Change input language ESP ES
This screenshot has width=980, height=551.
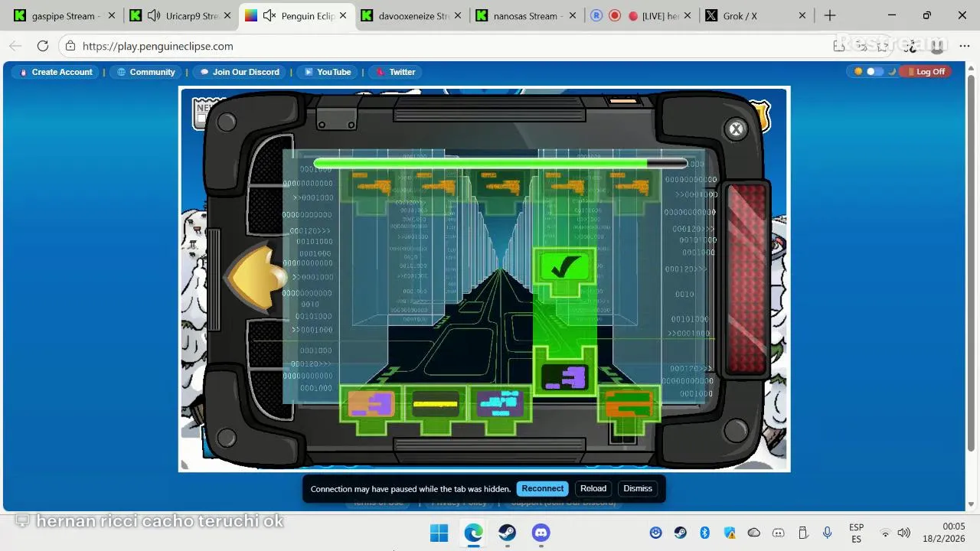pyautogui.click(x=856, y=533)
